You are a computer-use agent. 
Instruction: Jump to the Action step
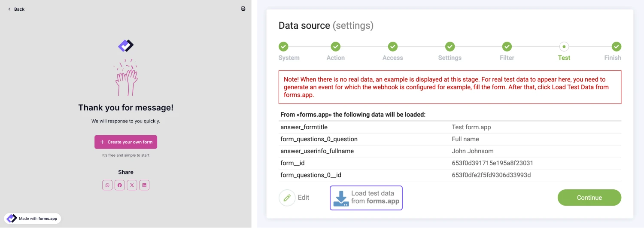(335, 47)
